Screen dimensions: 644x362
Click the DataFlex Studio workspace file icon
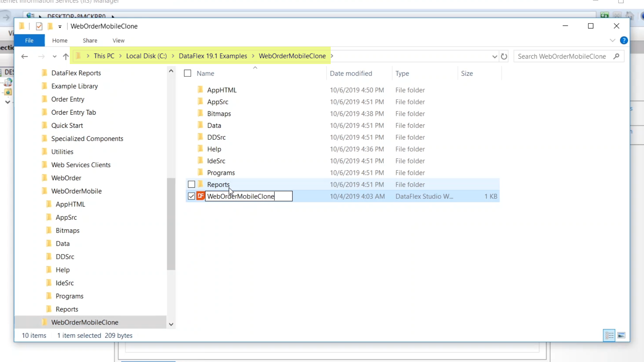[x=201, y=196]
